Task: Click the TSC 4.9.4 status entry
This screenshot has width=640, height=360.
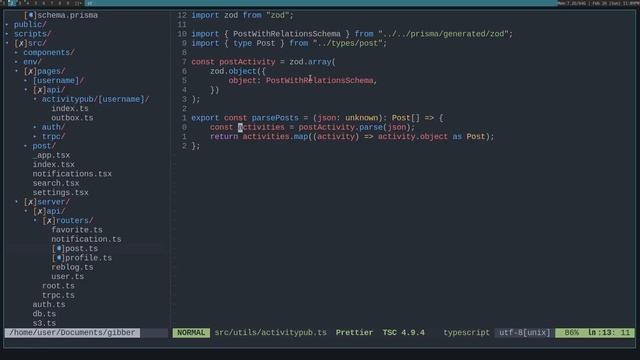Action: click(x=403, y=333)
